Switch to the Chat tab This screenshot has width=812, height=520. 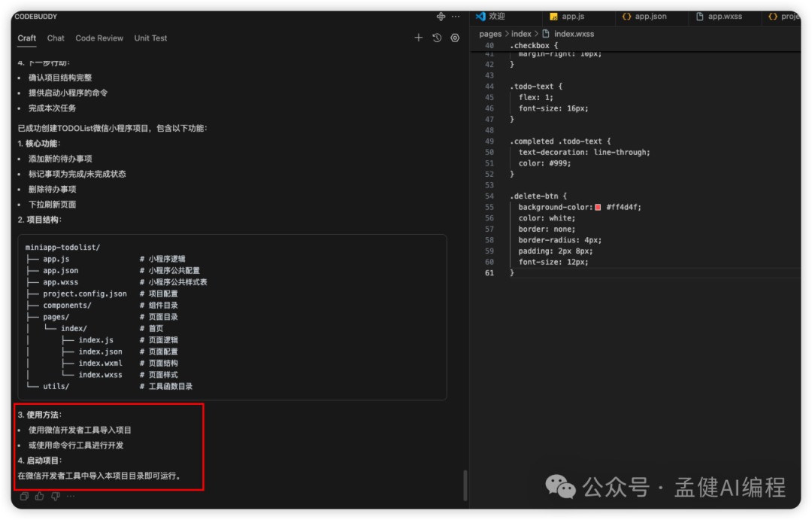(56, 38)
